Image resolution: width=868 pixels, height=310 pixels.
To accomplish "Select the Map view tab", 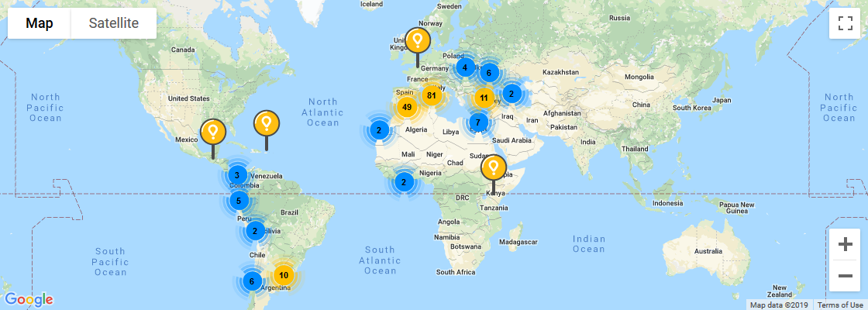I will [x=40, y=23].
